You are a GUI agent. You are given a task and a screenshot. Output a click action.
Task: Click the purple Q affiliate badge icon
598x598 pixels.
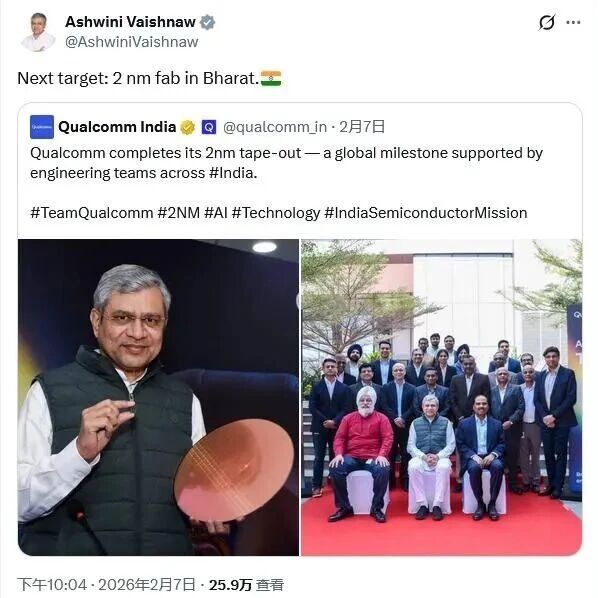coord(209,127)
